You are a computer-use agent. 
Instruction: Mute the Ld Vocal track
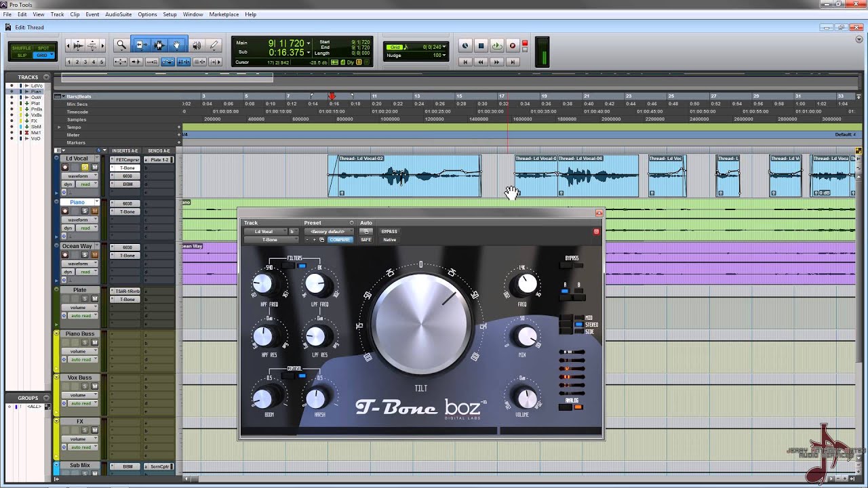[x=94, y=167]
